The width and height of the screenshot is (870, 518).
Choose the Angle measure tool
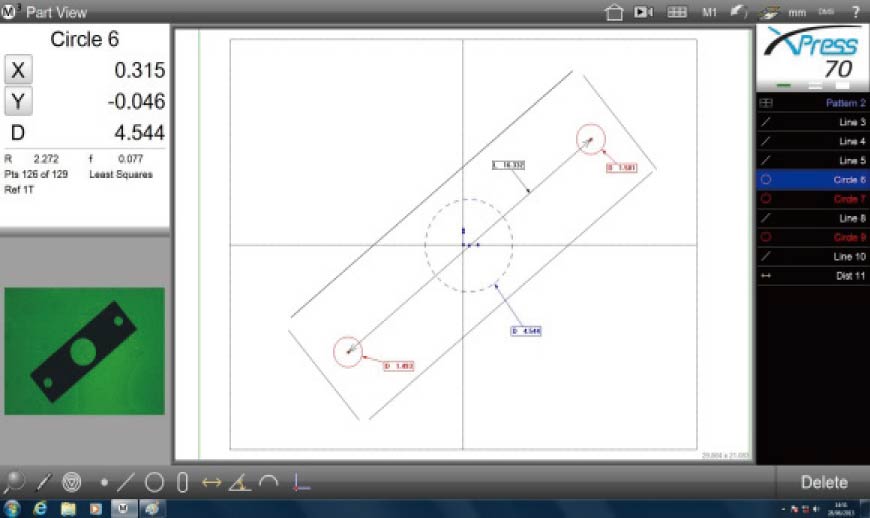click(x=240, y=482)
